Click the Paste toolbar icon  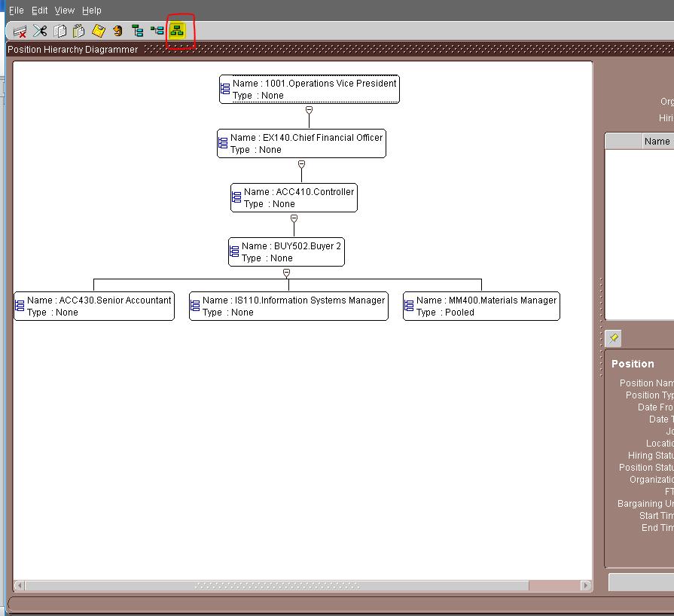pos(80,31)
